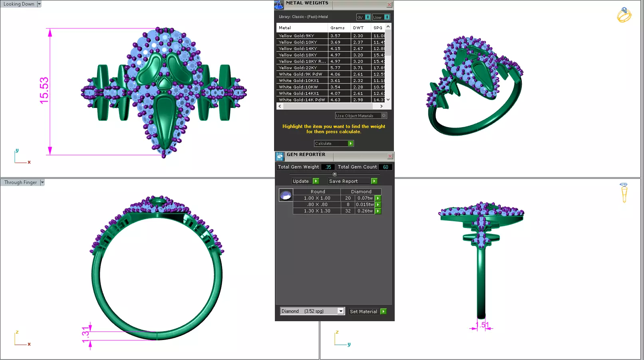Collapse the Gem Reporter summary expander

(335, 174)
